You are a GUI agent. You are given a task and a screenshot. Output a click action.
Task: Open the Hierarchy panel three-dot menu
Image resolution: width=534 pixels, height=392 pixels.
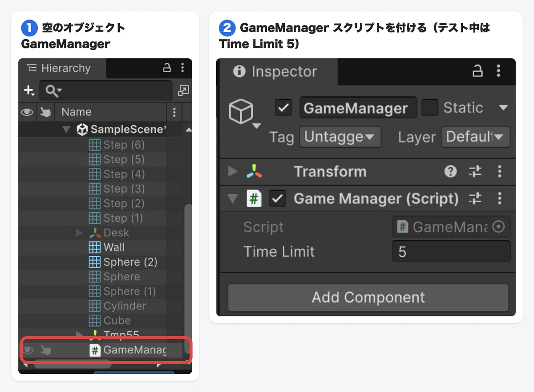point(182,68)
